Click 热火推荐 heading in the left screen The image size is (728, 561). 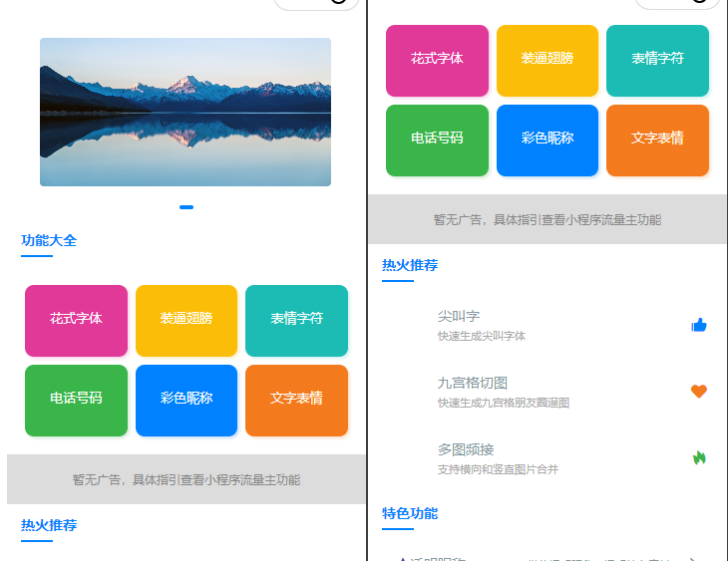pyautogui.click(x=49, y=525)
